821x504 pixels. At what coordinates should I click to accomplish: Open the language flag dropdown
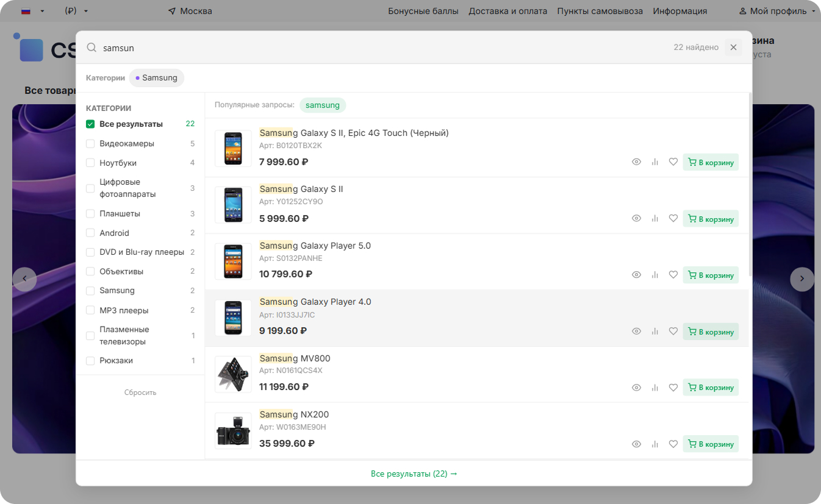(x=32, y=11)
